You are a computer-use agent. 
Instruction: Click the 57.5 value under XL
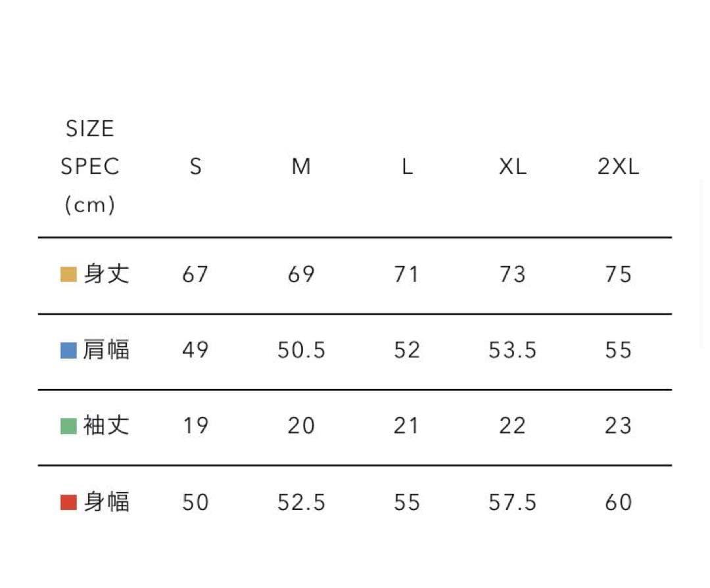pyautogui.click(x=512, y=503)
